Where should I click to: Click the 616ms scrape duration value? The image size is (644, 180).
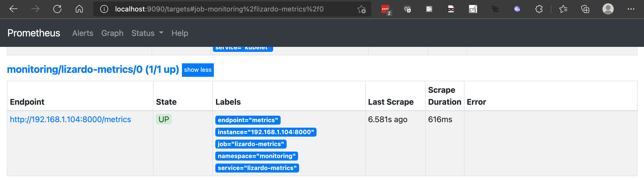pyautogui.click(x=440, y=119)
